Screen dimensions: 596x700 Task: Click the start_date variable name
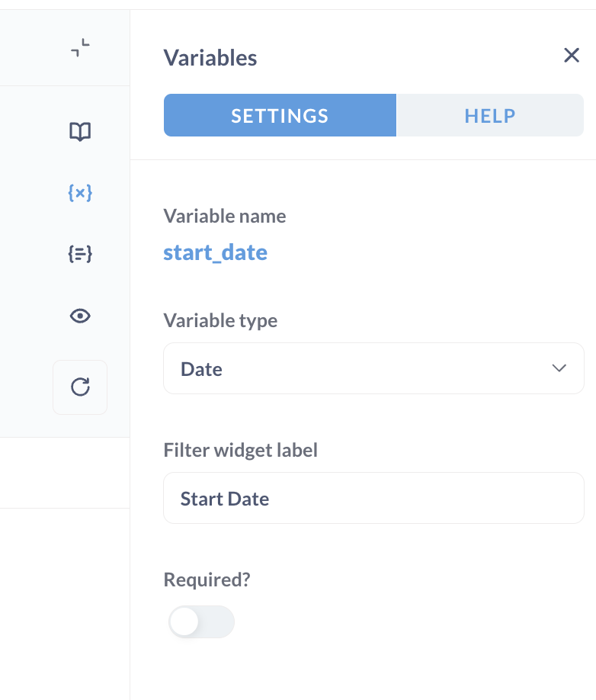click(215, 252)
